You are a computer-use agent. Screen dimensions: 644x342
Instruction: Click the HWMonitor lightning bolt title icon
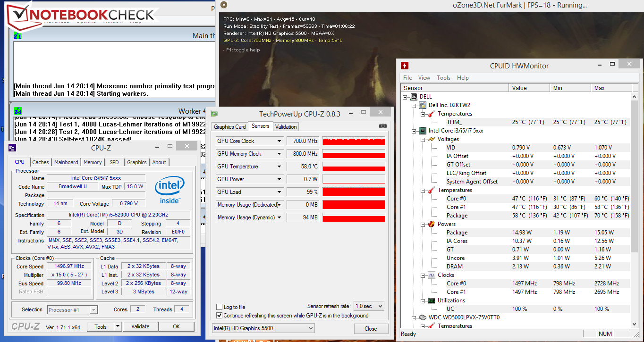coord(404,66)
